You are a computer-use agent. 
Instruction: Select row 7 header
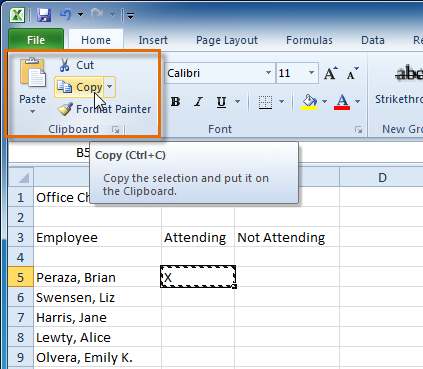point(21,317)
